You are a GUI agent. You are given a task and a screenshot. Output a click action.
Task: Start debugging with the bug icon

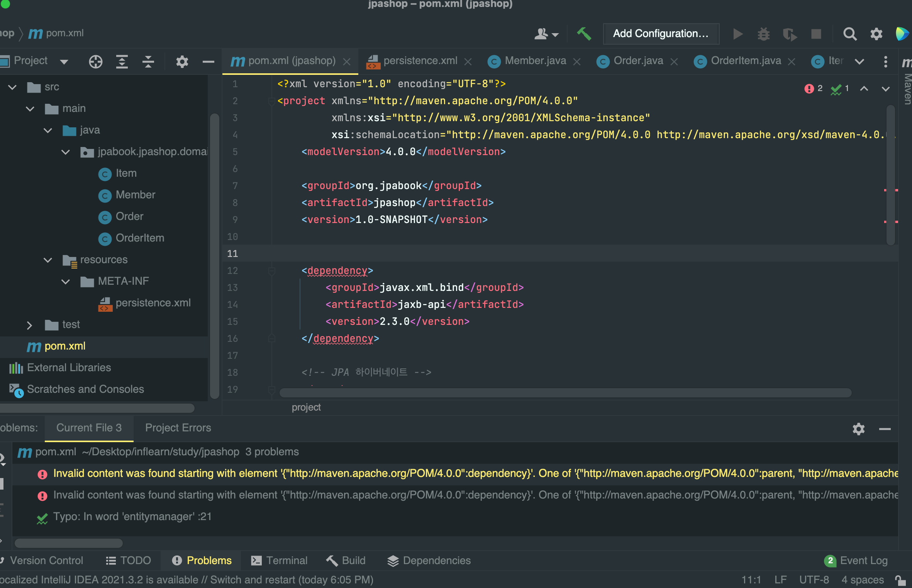[763, 34]
